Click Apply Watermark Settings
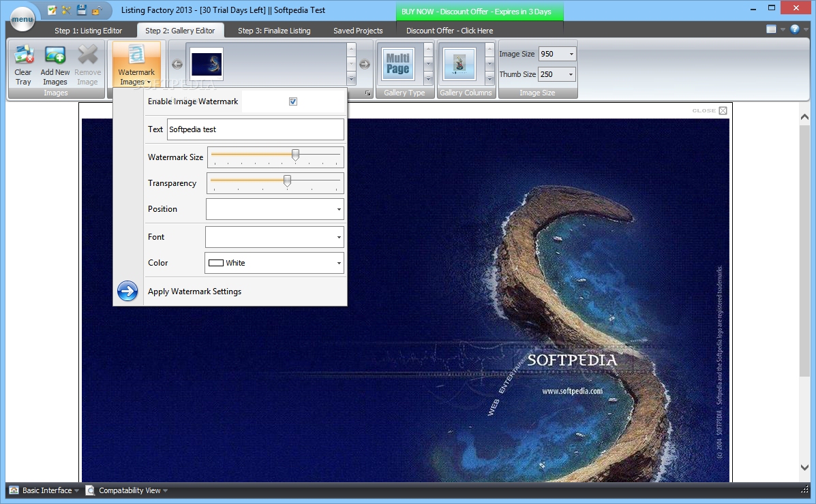Image resolution: width=816 pixels, height=504 pixels. [x=195, y=292]
